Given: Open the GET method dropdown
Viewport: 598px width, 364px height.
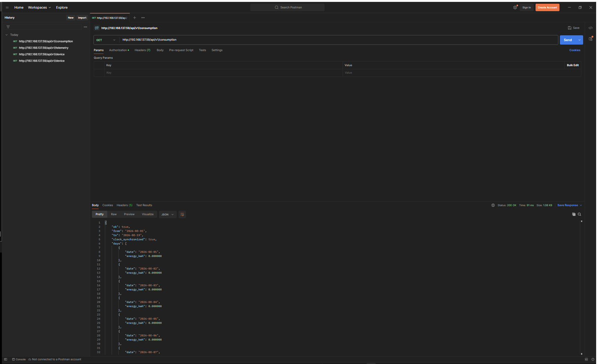Looking at the screenshot, I should [x=106, y=40].
